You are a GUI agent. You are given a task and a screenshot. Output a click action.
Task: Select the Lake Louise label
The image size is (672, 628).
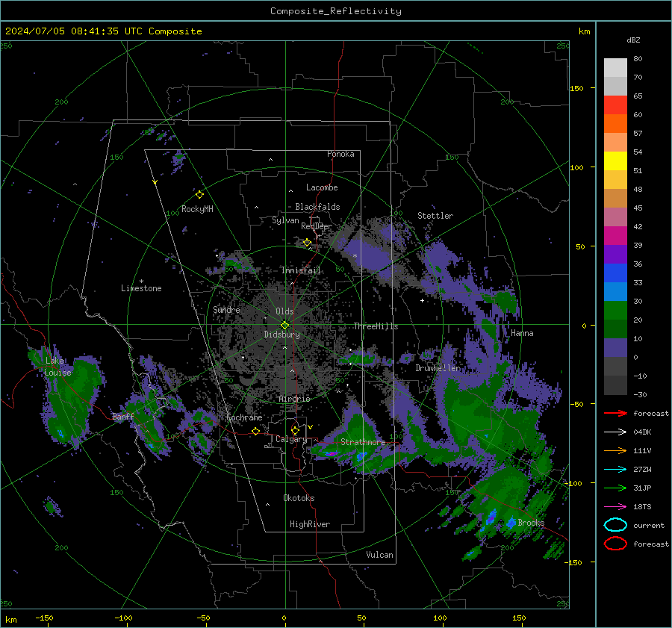pos(57,367)
